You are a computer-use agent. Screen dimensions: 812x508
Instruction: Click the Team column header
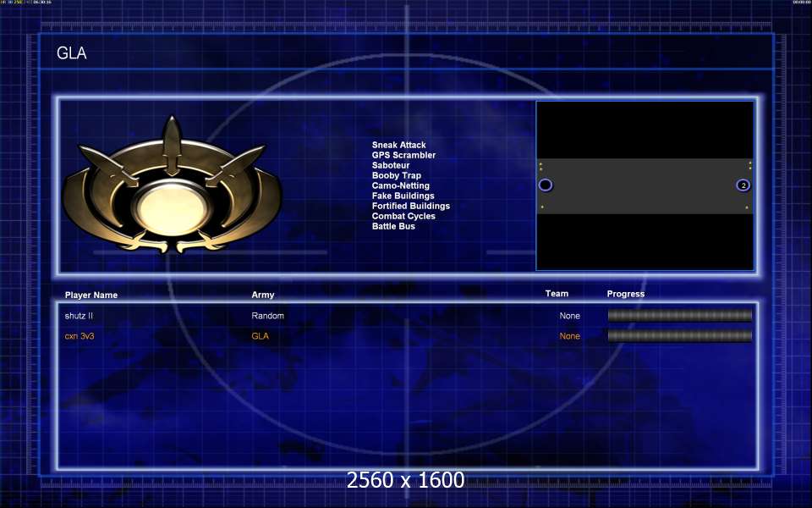click(x=557, y=294)
